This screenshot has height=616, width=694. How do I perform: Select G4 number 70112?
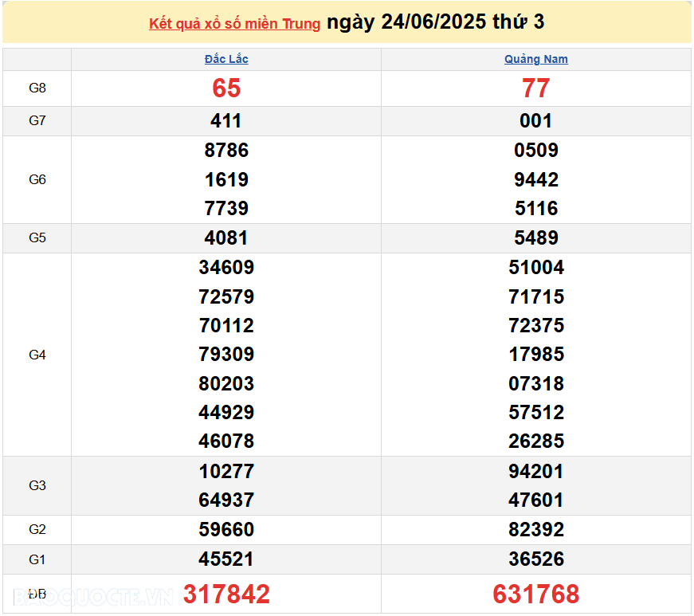click(226, 326)
